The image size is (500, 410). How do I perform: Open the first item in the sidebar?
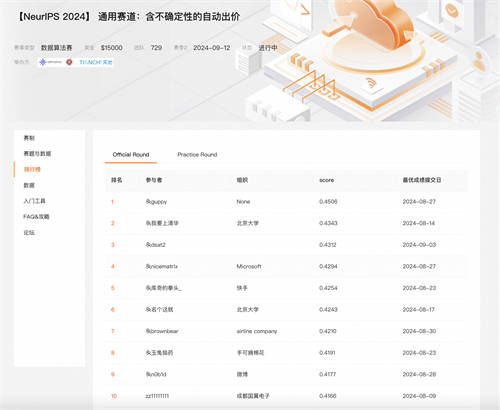29,138
